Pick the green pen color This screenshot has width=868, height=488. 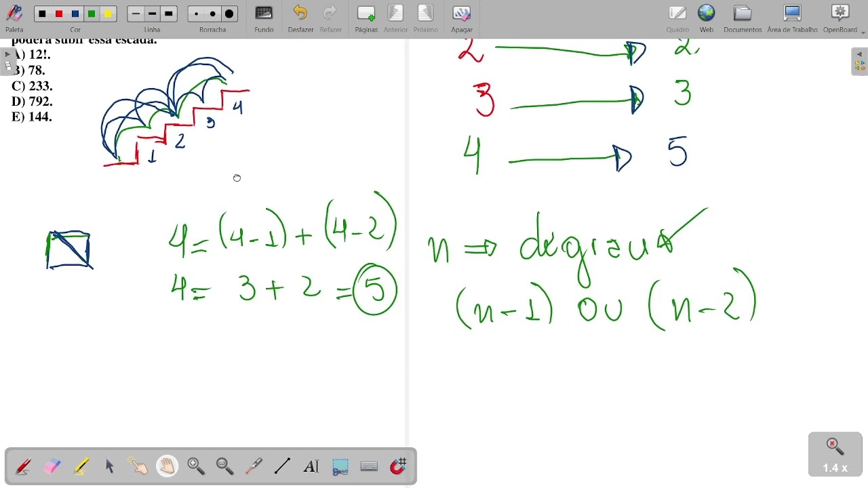tap(92, 14)
